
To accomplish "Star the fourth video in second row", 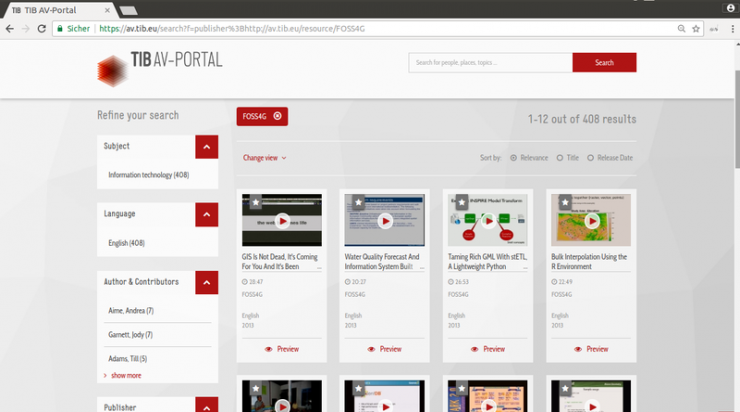I will [x=565, y=388].
